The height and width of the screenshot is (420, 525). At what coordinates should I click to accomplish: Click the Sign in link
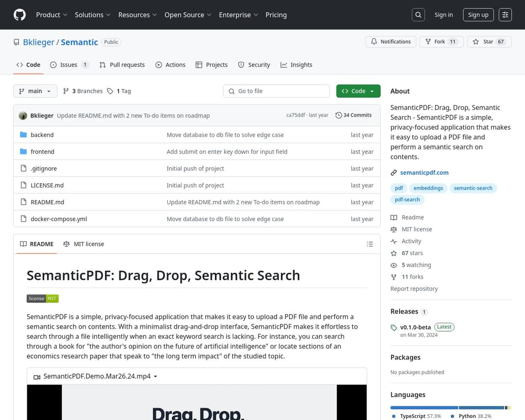point(444,15)
